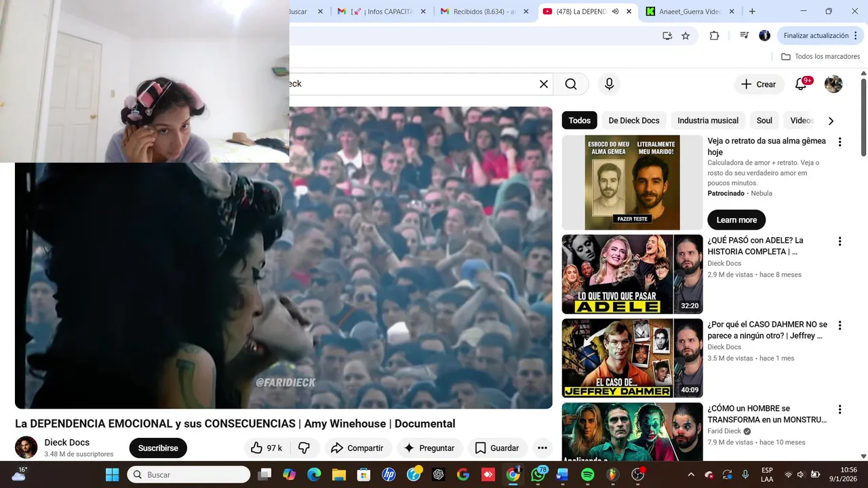This screenshot has width=868, height=488.
Task: Open media controls icon in Chrome toolbar
Action: point(744,36)
